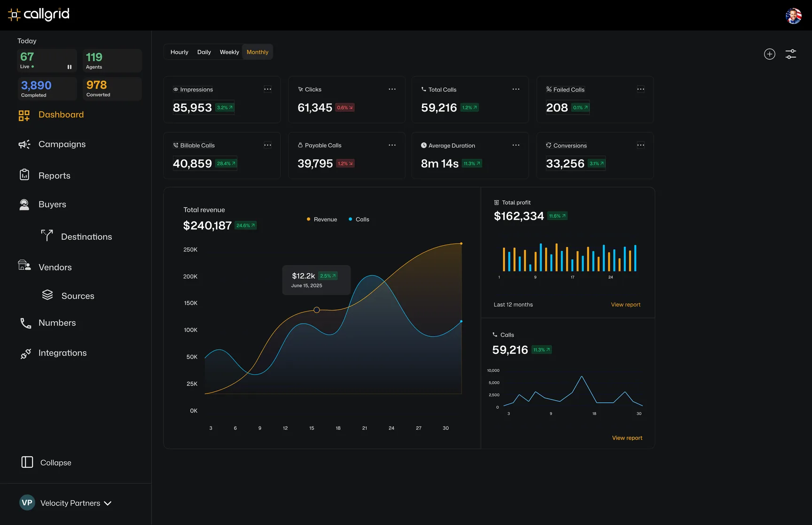Open Billable Calls card options menu

[268, 145]
